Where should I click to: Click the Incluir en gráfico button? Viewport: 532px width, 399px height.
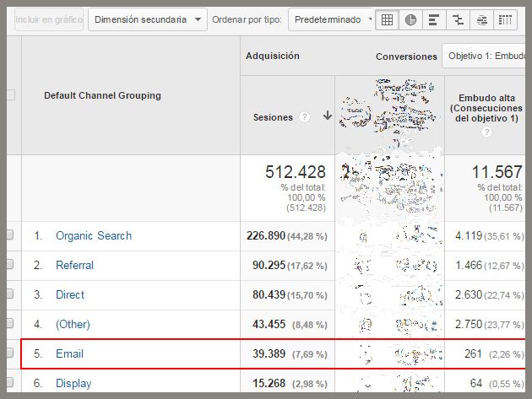pos(48,19)
